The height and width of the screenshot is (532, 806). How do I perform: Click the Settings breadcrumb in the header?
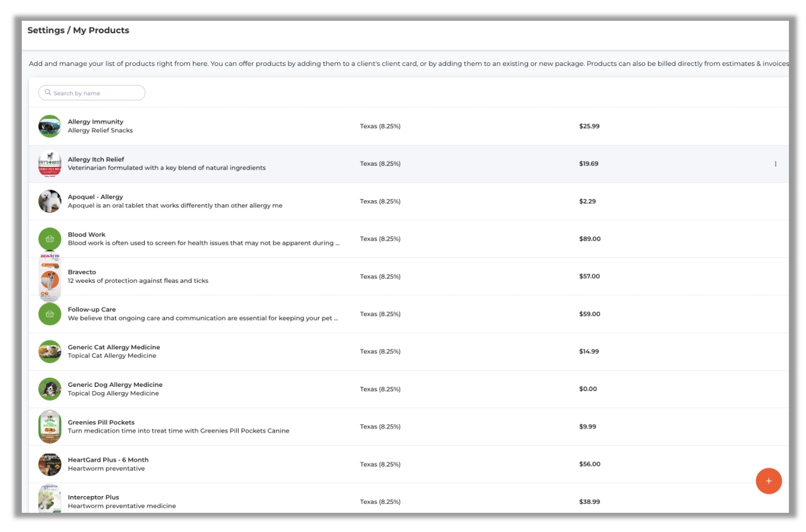click(x=46, y=30)
